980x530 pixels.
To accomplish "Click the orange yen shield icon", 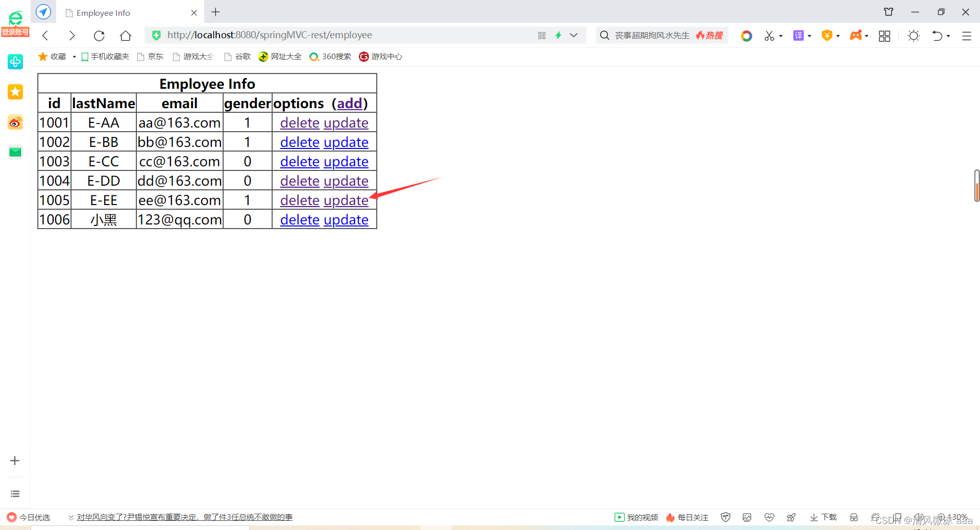I will coord(827,35).
